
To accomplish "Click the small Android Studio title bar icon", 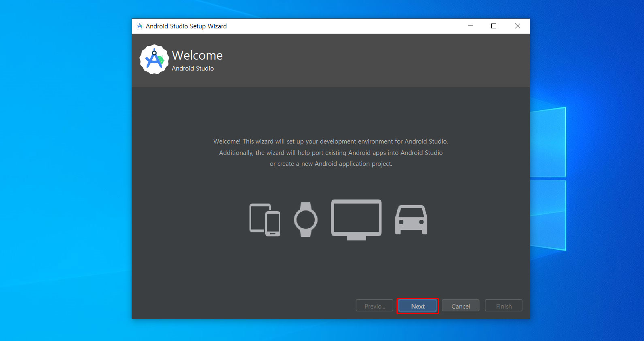I will (140, 26).
